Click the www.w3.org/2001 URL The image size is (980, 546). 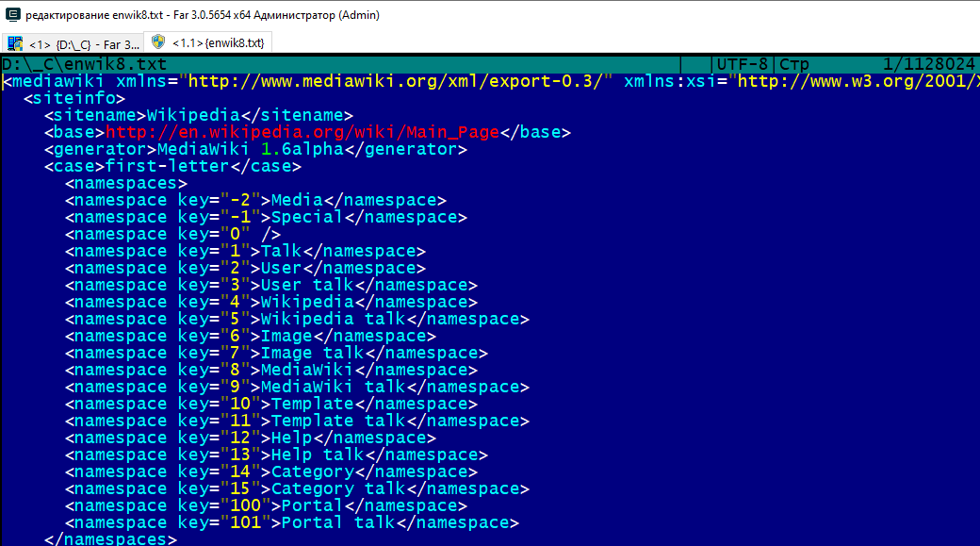858,81
